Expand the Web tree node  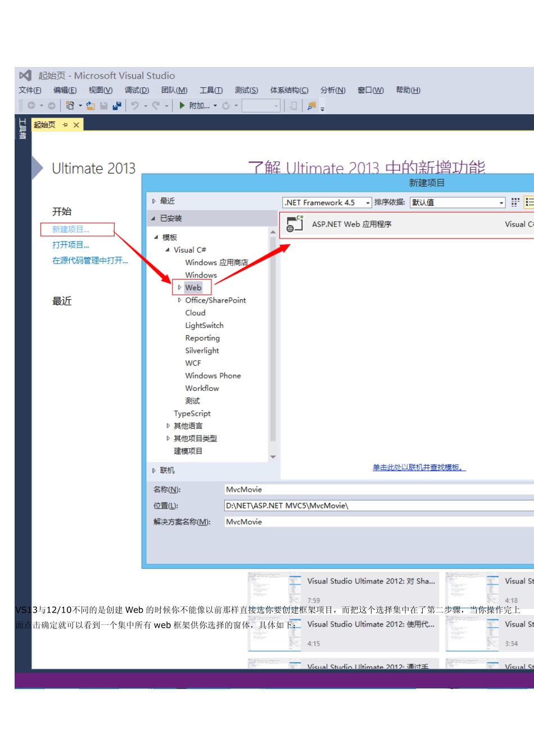pos(179,287)
